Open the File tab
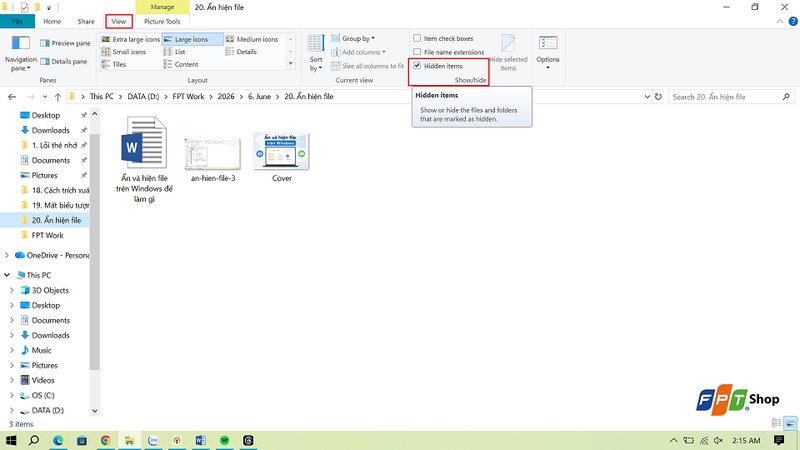 pos(17,21)
